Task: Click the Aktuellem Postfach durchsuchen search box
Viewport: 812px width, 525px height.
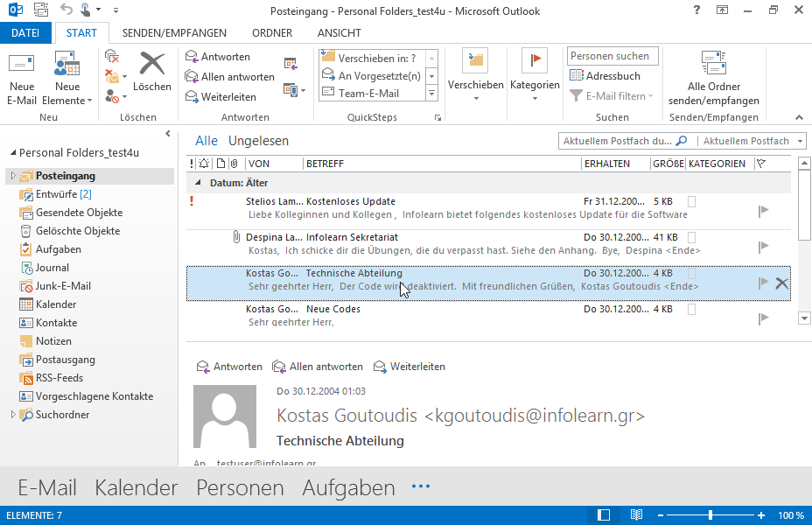Action: click(x=626, y=141)
